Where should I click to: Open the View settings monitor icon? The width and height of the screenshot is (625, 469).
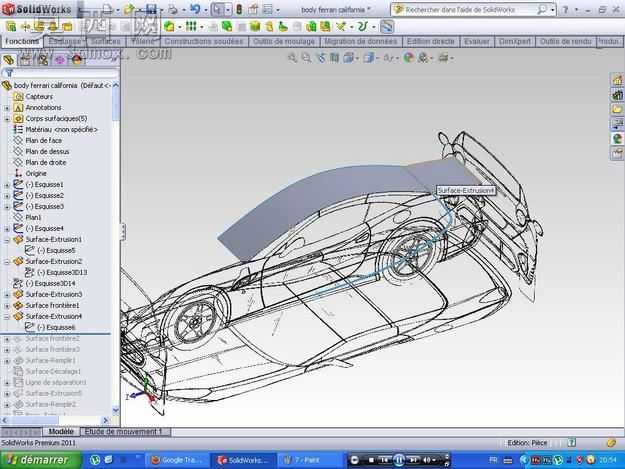[444, 58]
